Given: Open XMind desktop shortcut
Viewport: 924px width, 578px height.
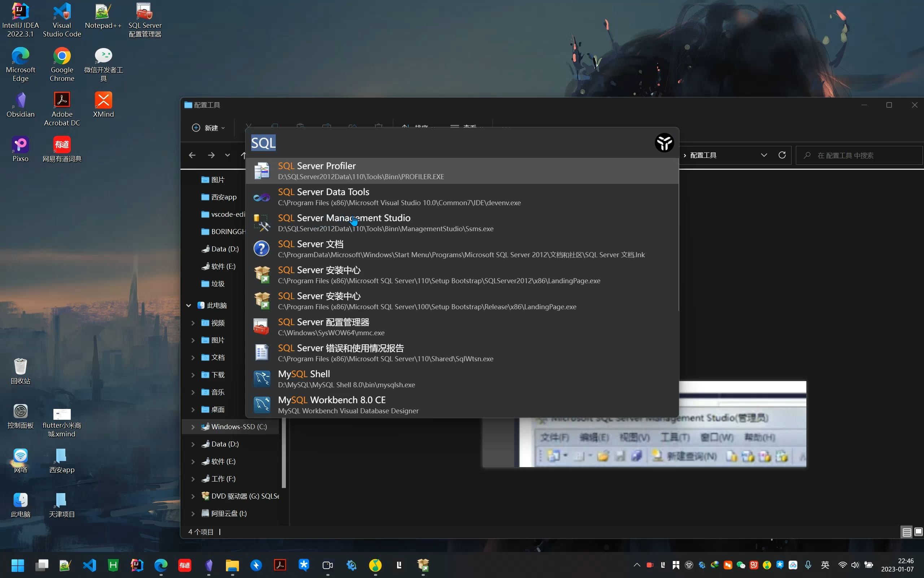Looking at the screenshot, I should pos(103,104).
